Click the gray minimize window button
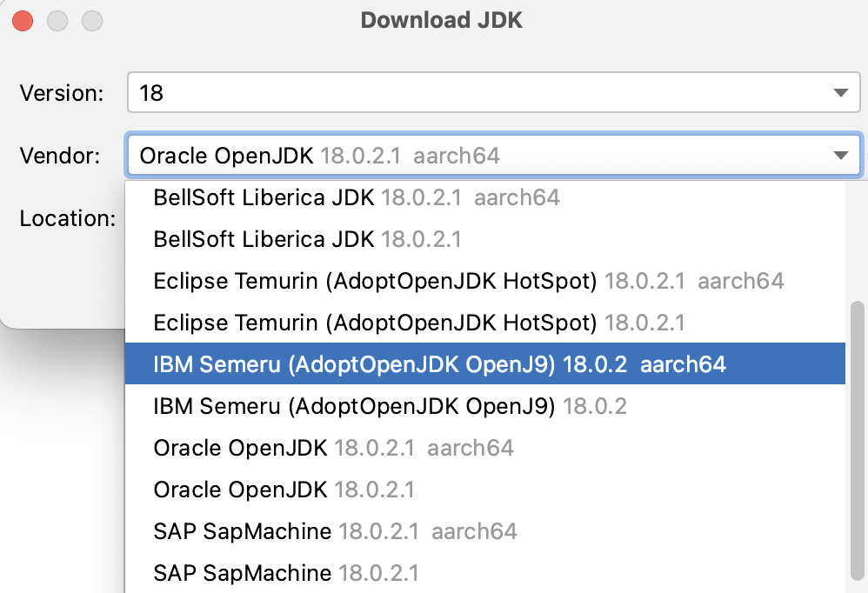868x593 pixels. [x=57, y=20]
